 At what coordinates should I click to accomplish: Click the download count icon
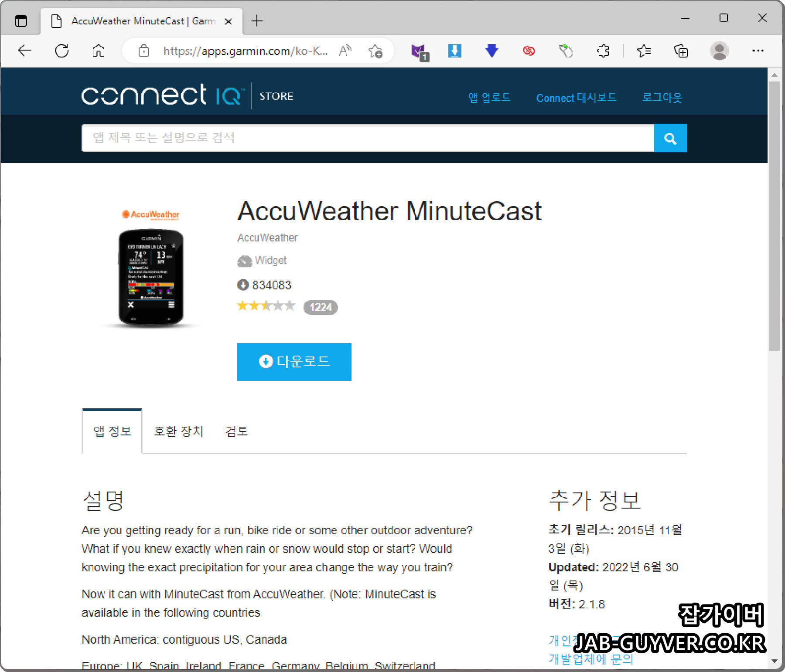click(243, 285)
